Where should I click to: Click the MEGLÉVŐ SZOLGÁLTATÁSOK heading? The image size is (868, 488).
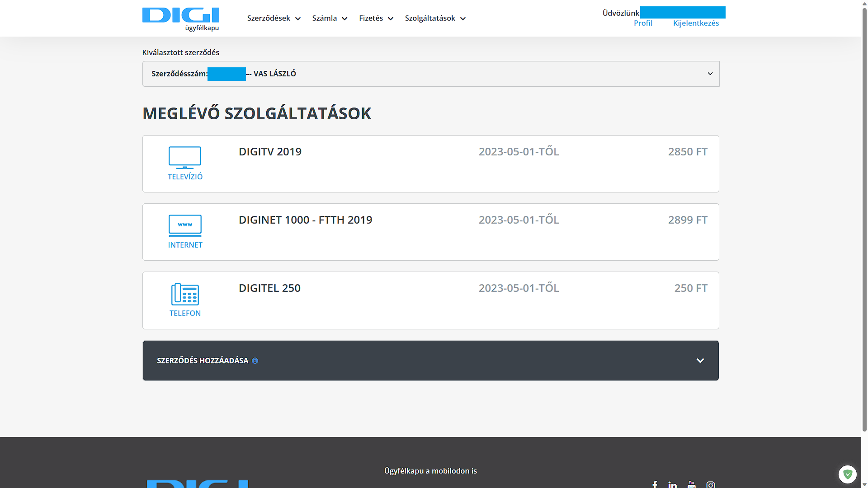point(257,113)
